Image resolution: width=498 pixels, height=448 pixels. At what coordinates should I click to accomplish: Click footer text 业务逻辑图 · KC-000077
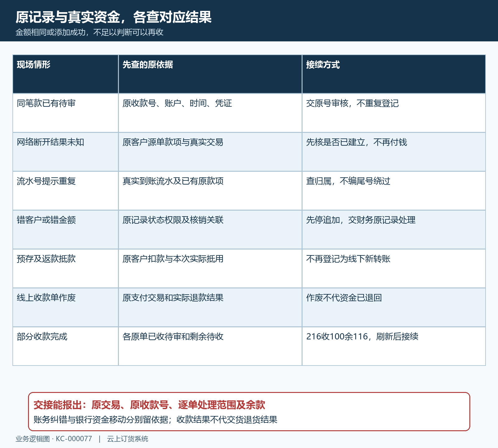tap(54, 439)
